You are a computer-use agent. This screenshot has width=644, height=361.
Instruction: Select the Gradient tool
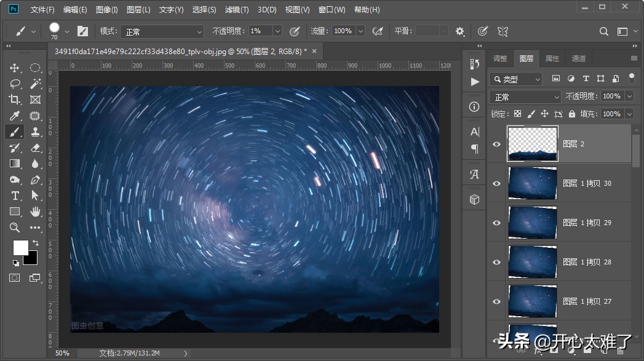click(x=15, y=164)
